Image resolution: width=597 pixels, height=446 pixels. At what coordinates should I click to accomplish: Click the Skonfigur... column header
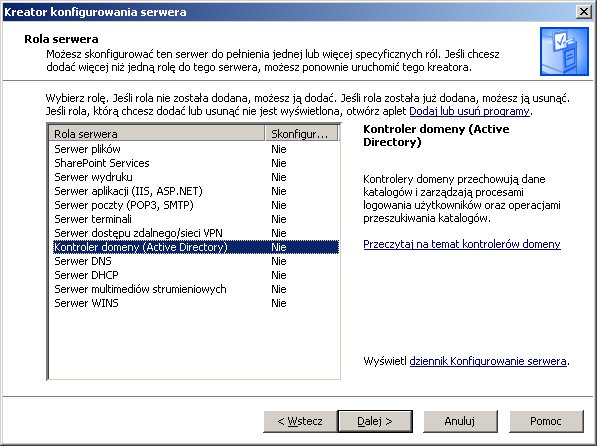tap(301, 134)
